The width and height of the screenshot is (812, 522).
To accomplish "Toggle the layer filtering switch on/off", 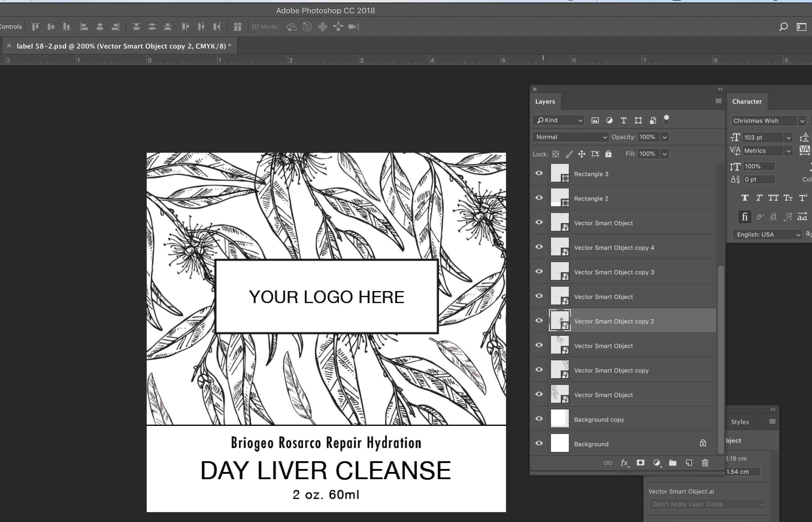I will (666, 120).
